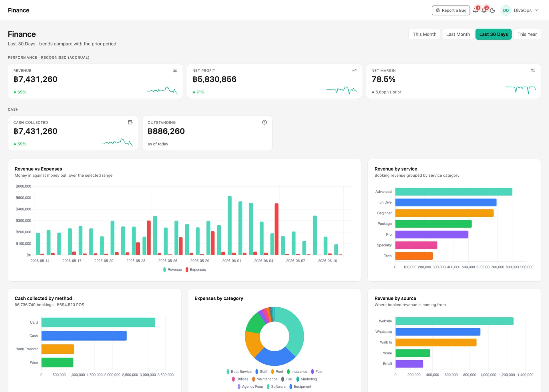Toggle Software legend in expenses donut
549x392 pixels.
pos(276,387)
